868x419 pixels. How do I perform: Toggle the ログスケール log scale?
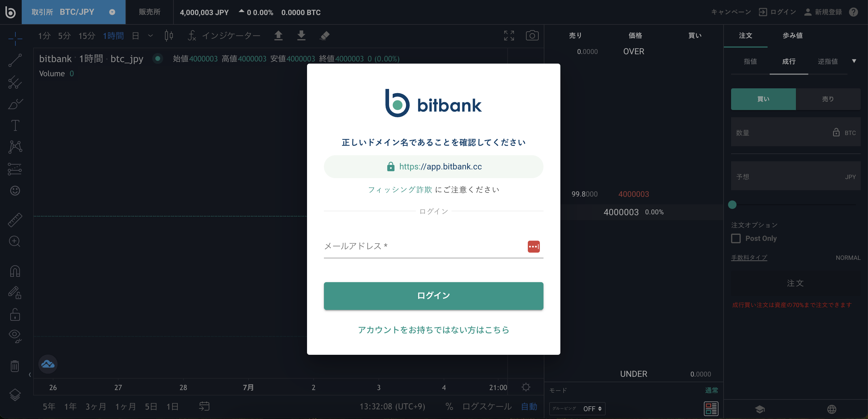click(487, 406)
